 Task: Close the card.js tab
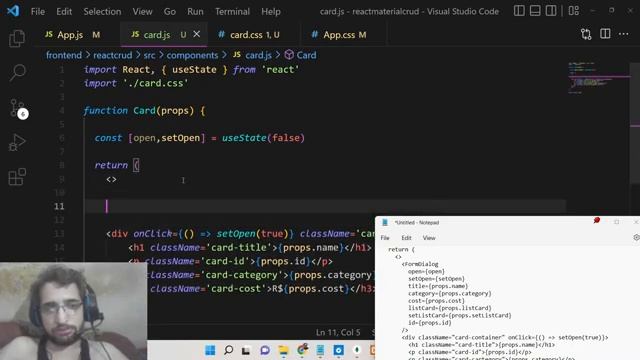click(x=197, y=34)
